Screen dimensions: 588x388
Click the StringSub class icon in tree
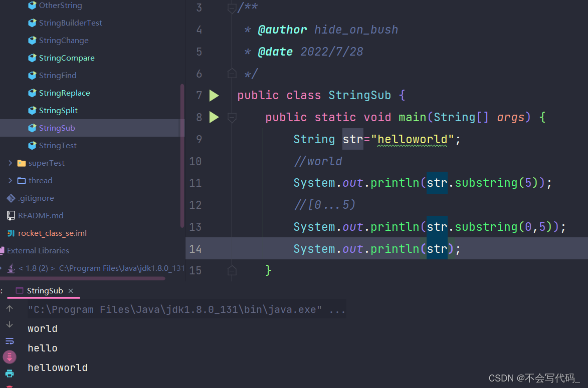32,128
